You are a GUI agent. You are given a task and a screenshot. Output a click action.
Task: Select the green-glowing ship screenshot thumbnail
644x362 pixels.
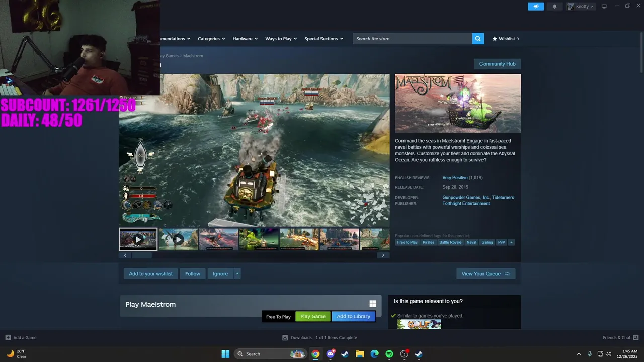(259, 239)
